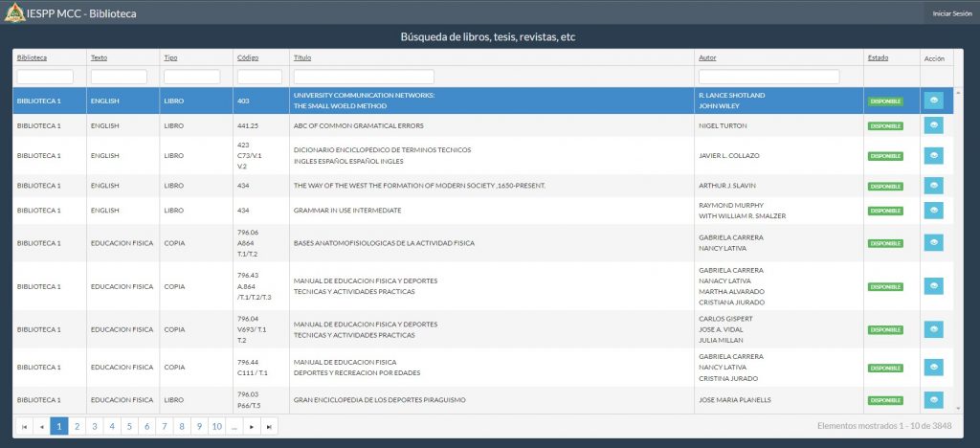The height and width of the screenshot is (448, 980).
Task: Go to page 5
Action: coord(129,426)
